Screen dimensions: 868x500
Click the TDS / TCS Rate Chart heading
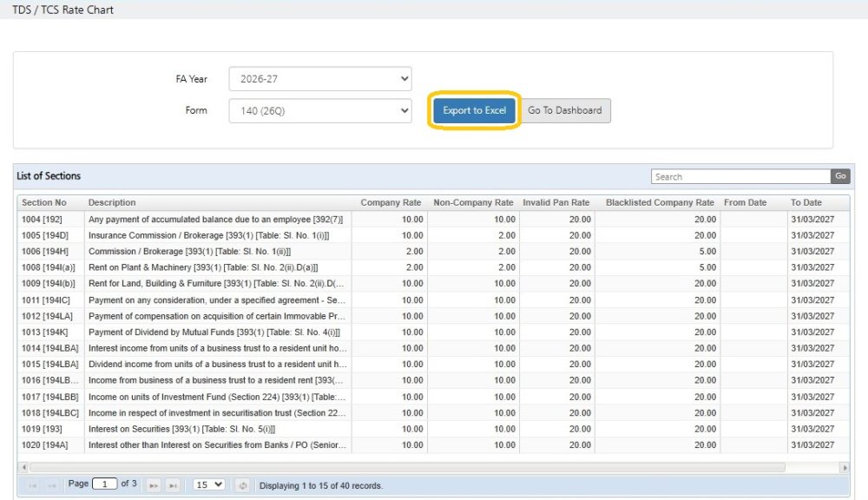(62, 10)
